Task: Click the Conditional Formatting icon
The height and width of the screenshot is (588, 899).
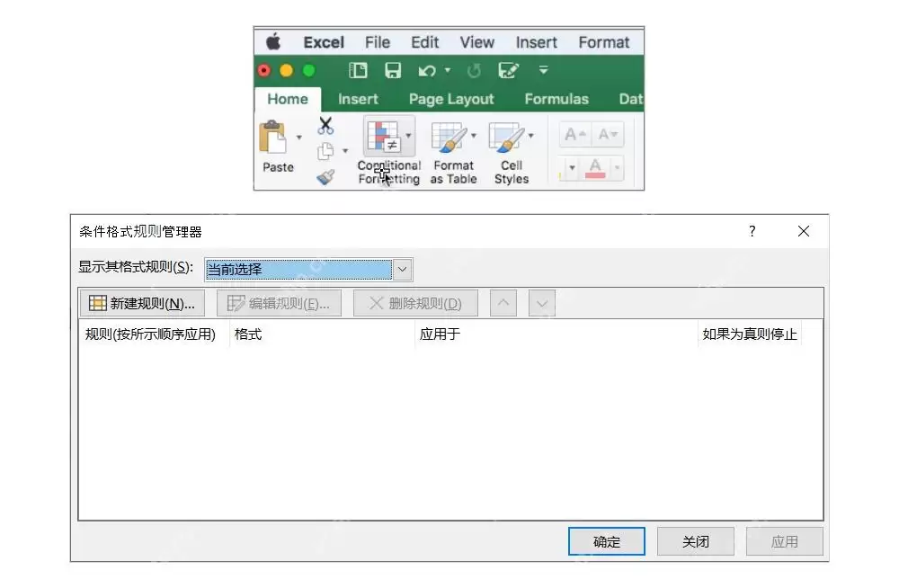Action: [383, 137]
